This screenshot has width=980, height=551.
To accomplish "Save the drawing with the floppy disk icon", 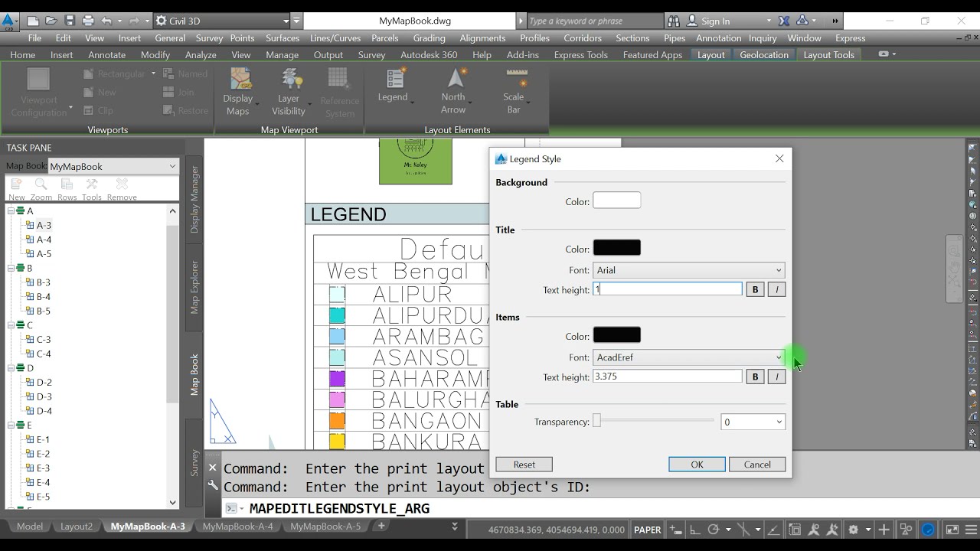I will [x=70, y=21].
